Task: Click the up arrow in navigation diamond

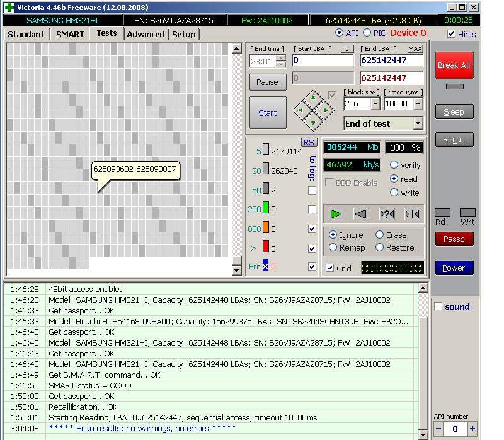Action: click(313, 98)
